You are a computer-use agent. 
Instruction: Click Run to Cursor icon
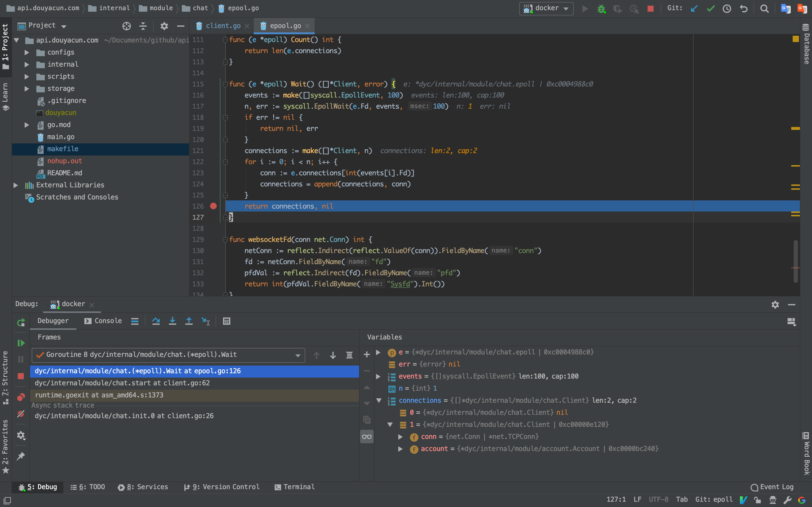coord(205,321)
